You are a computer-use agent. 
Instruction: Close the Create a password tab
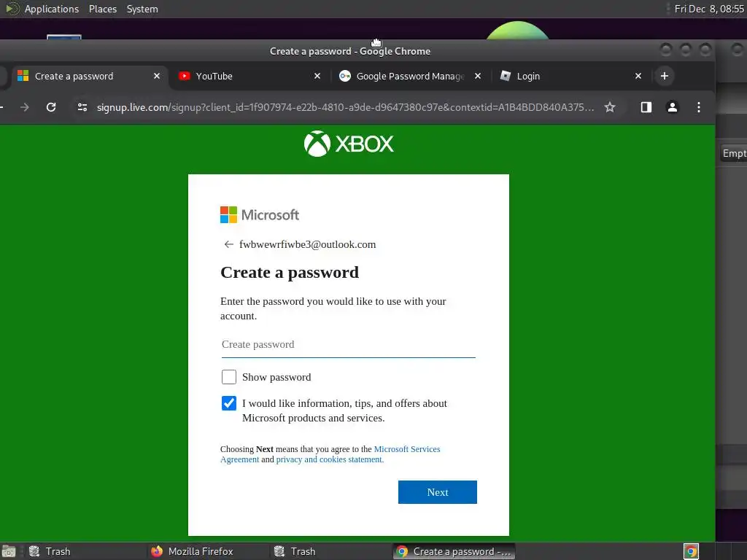pyautogui.click(x=157, y=76)
